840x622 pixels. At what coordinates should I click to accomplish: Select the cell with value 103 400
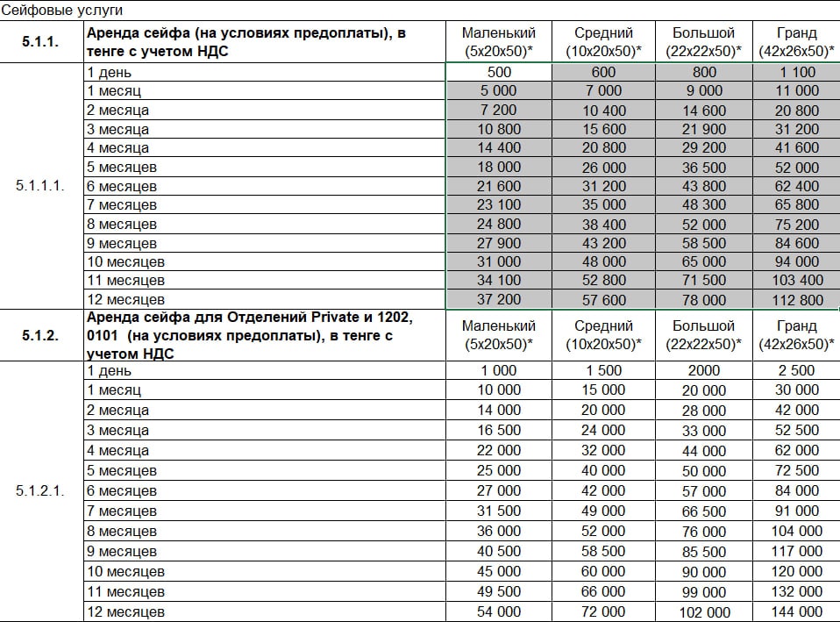coord(796,281)
